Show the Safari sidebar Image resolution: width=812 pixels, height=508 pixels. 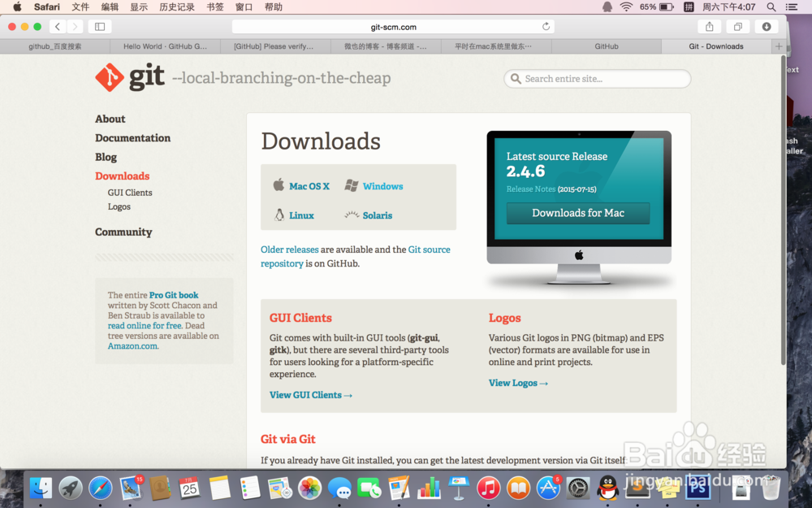tap(100, 27)
